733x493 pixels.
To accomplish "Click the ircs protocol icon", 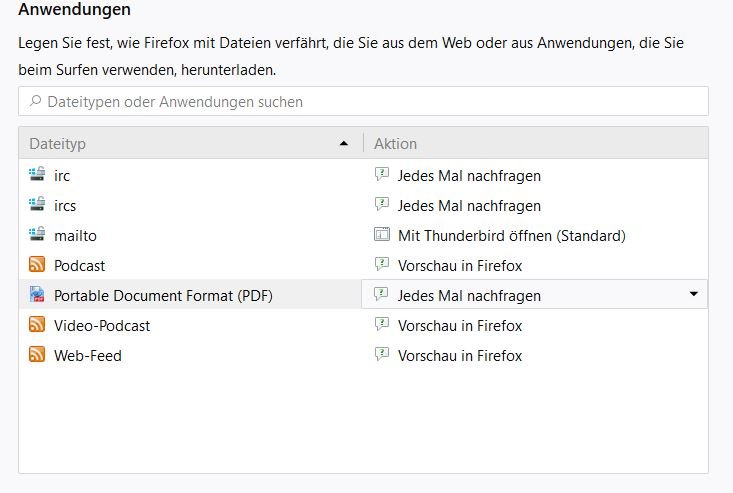I will click(x=37, y=205).
